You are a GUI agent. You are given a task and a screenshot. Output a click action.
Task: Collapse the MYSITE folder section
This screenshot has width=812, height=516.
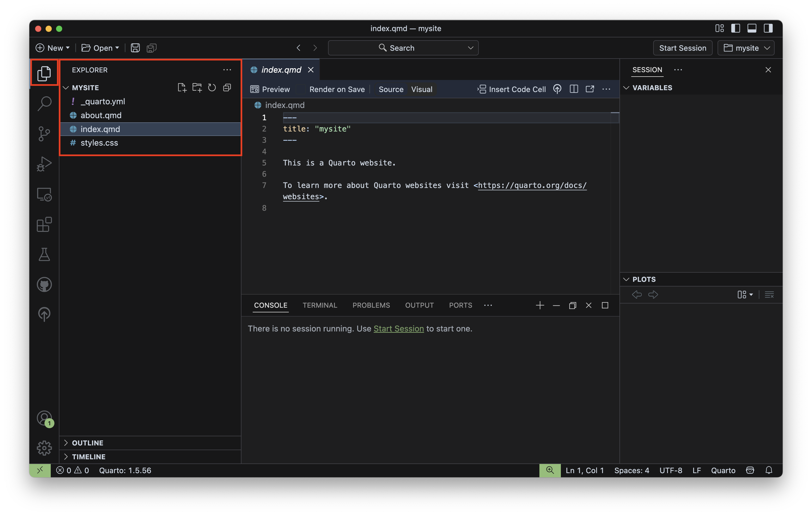pyautogui.click(x=66, y=88)
